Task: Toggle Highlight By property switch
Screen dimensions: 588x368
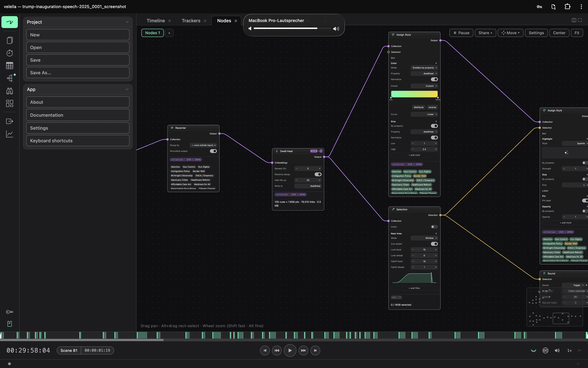Action: (x=585, y=163)
